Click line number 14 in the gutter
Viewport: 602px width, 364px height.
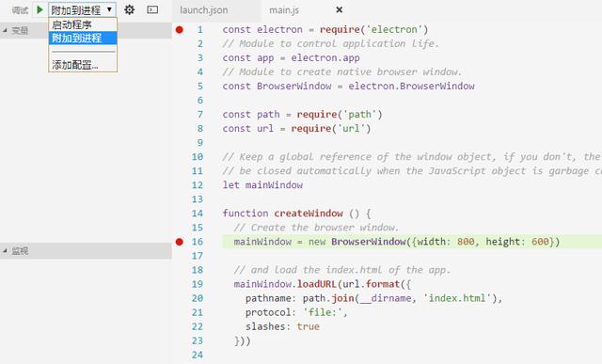click(x=198, y=214)
